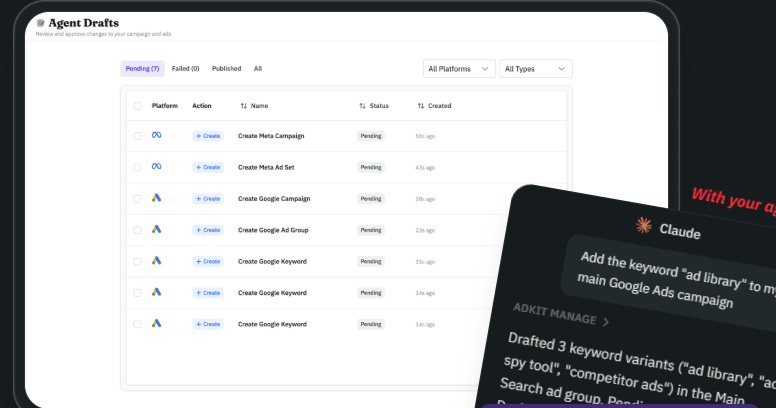Click Create button in Create Google Campaign row
Image resolution: width=776 pixels, height=408 pixels.
coord(208,199)
